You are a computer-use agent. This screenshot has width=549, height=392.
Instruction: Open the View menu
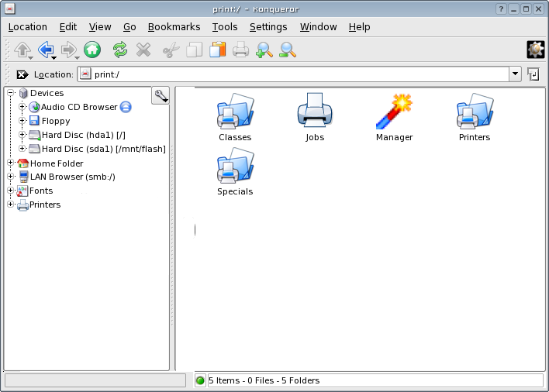pyautogui.click(x=100, y=27)
